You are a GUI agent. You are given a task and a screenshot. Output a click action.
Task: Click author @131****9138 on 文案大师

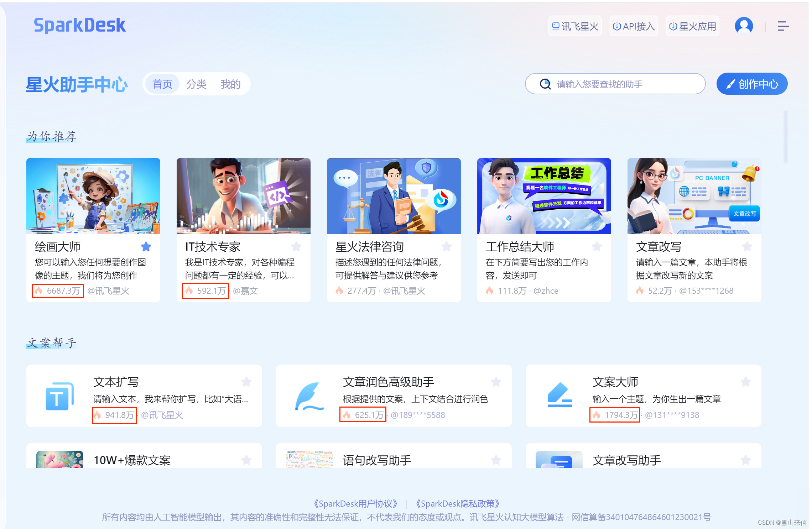coord(672,415)
